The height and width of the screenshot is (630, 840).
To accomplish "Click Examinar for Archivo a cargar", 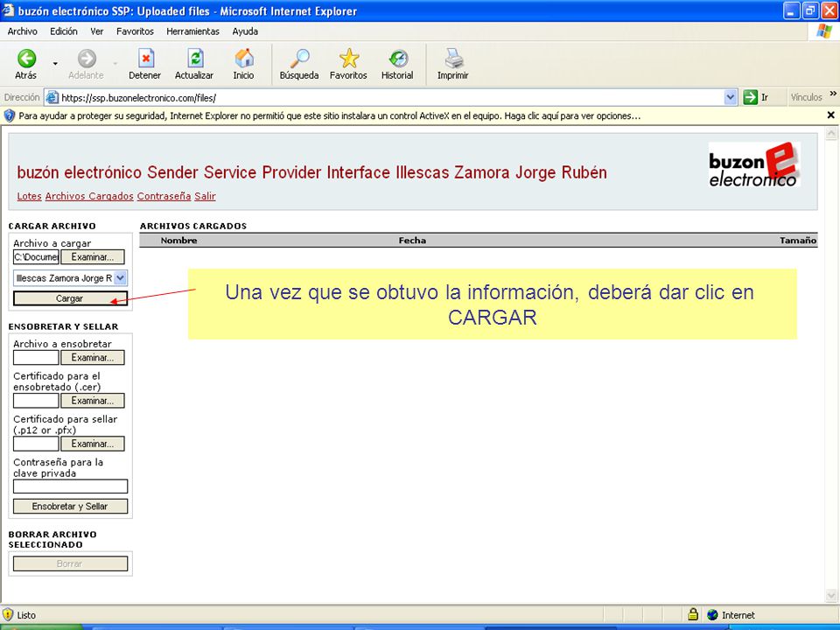I will [92, 257].
